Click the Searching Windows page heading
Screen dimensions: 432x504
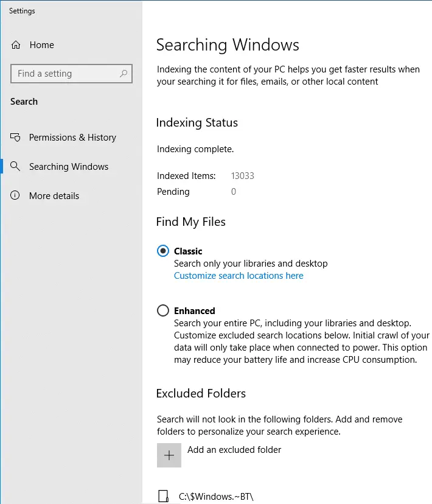[x=228, y=45]
